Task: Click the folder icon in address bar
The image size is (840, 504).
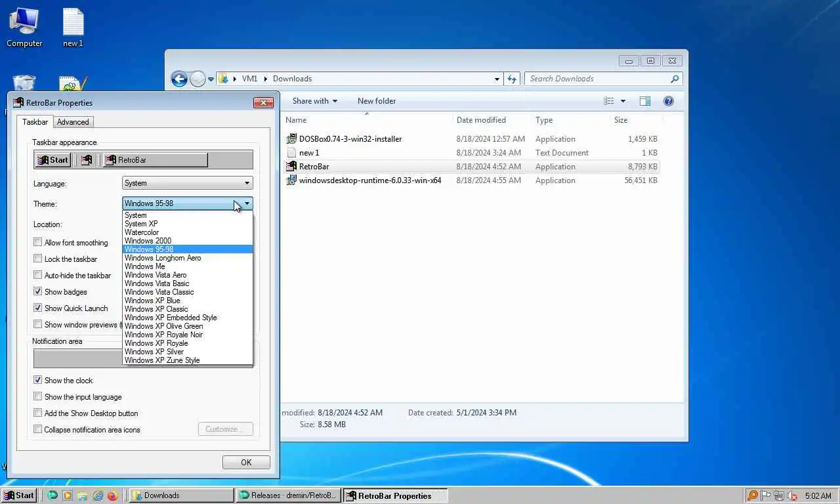Action: (224, 79)
